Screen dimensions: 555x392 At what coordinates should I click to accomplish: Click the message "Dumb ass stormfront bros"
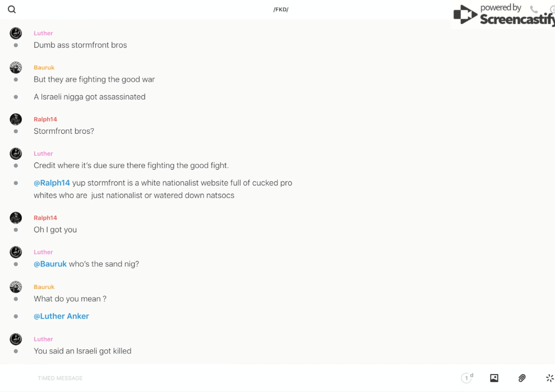(80, 45)
